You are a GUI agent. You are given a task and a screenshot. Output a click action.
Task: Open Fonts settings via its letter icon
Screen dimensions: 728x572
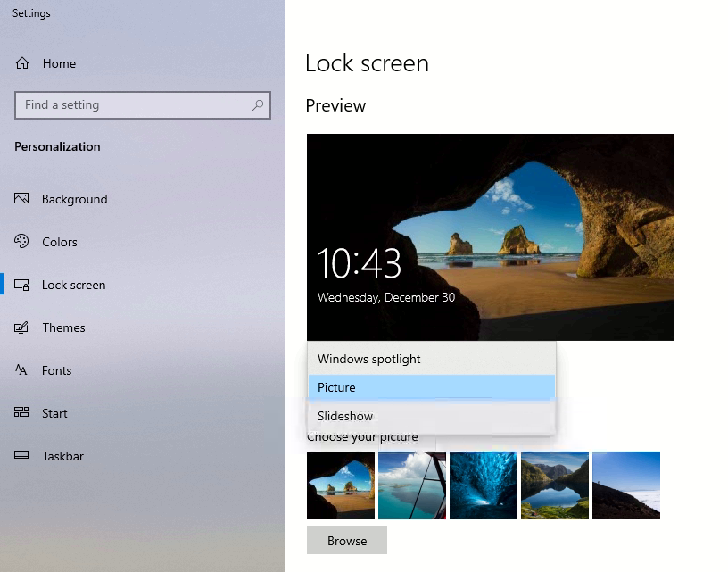click(23, 370)
